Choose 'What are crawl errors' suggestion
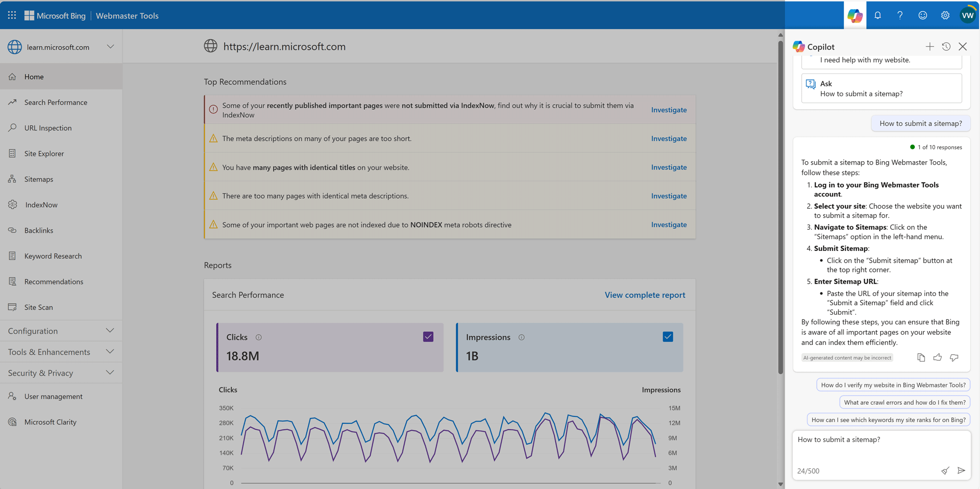This screenshot has width=980, height=489. 905,402
